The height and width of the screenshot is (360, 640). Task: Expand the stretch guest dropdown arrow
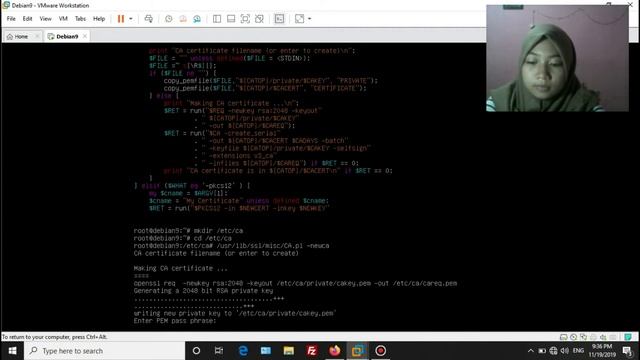[x=309, y=19]
